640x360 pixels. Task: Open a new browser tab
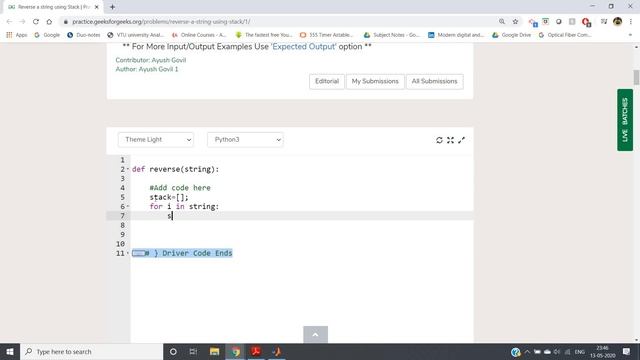click(x=112, y=7)
